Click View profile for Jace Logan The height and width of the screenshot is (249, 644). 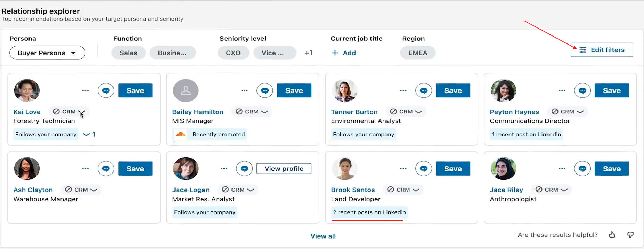click(x=284, y=169)
